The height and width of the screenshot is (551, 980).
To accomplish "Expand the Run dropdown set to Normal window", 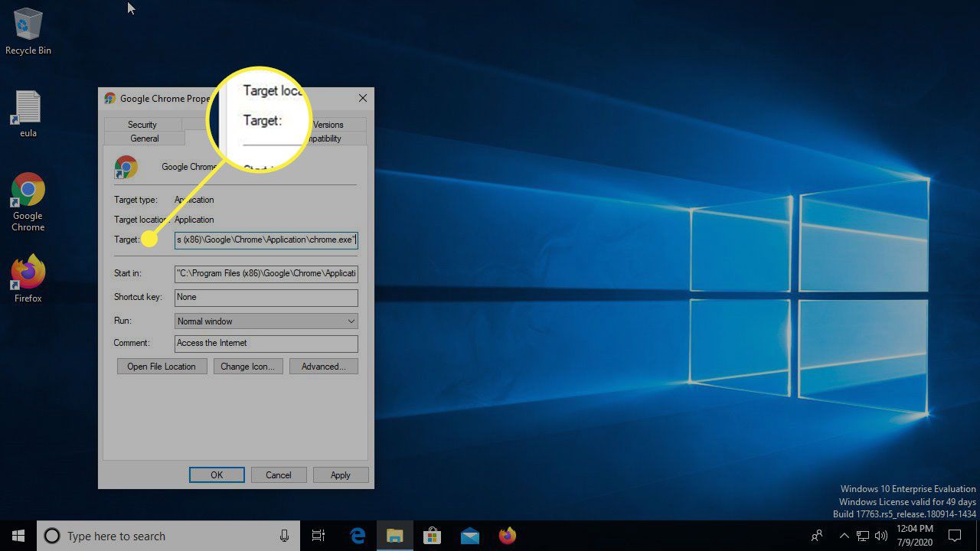I will click(x=266, y=321).
